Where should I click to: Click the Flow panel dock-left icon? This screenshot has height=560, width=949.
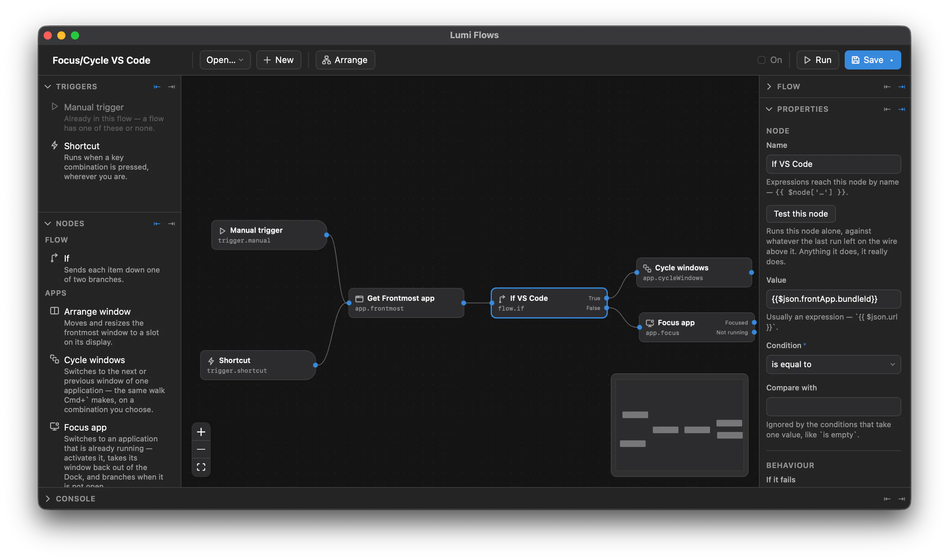tap(887, 87)
